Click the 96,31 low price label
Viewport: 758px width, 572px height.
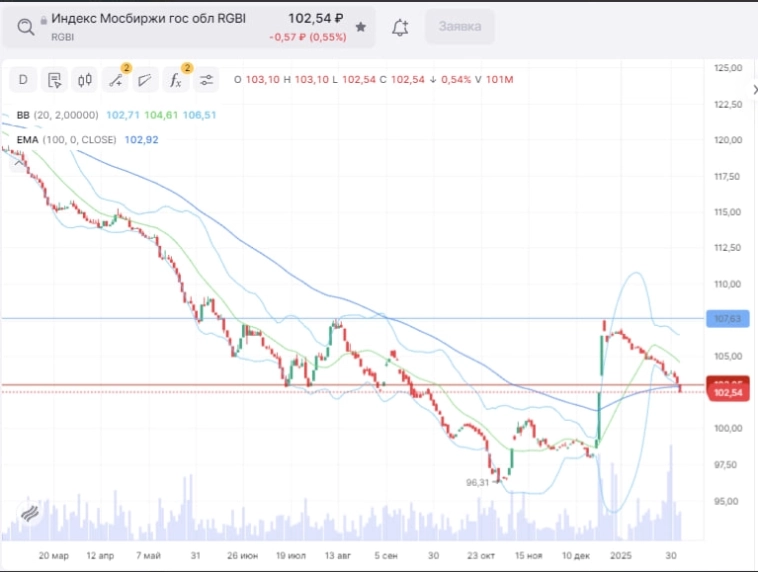(x=480, y=482)
